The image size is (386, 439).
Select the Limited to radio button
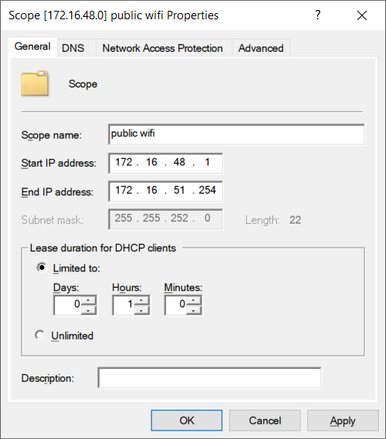click(x=41, y=267)
